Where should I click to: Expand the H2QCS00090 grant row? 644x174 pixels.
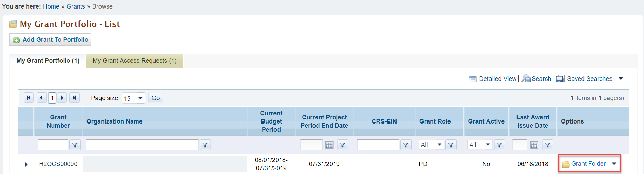[26, 164]
